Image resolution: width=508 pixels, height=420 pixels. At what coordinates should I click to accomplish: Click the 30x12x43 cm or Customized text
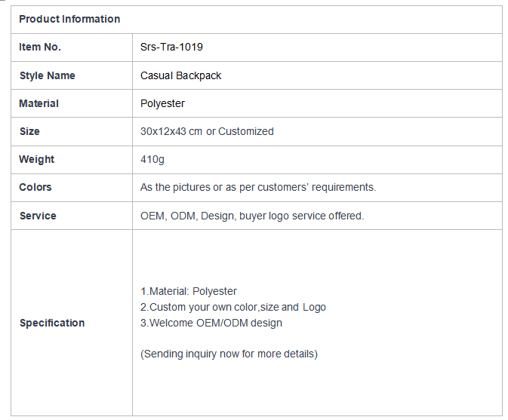point(207,132)
